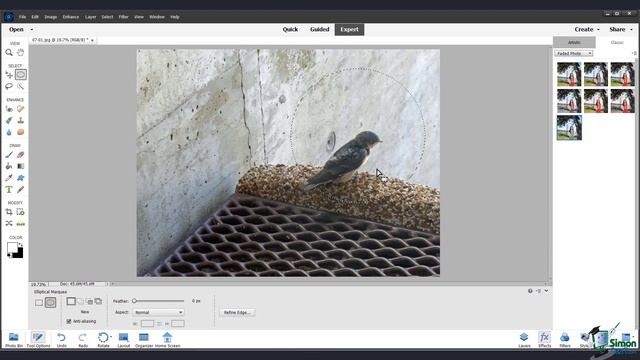
Task: Select the Color Picker eyedropper tool
Action: pyautogui.click(x=9, y=178)
